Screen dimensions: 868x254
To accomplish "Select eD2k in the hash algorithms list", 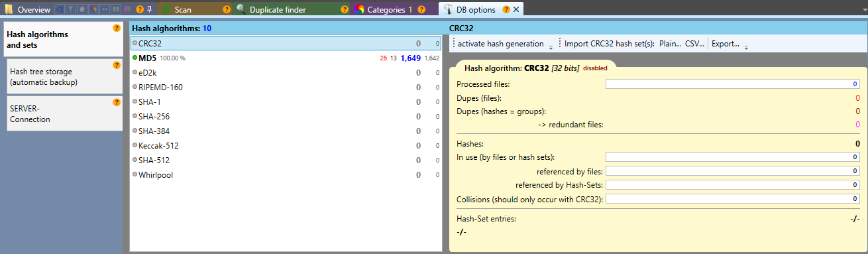I will click(286, 73).
